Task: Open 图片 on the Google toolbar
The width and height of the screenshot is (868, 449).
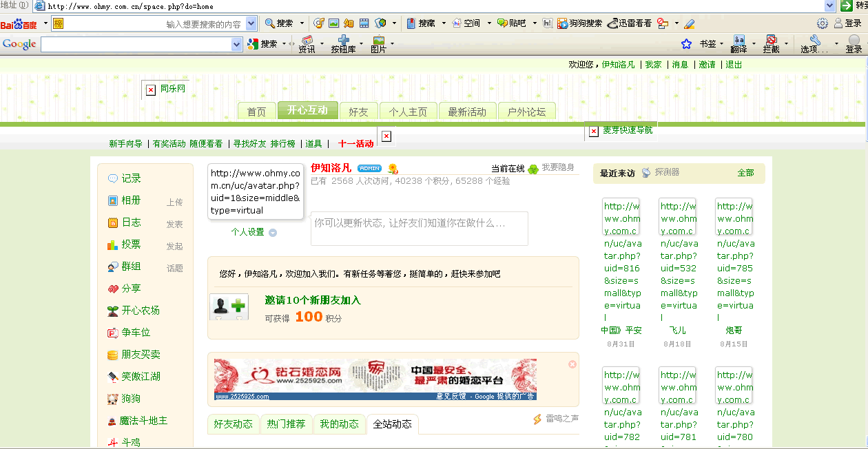Action: (x=378, y=45)
